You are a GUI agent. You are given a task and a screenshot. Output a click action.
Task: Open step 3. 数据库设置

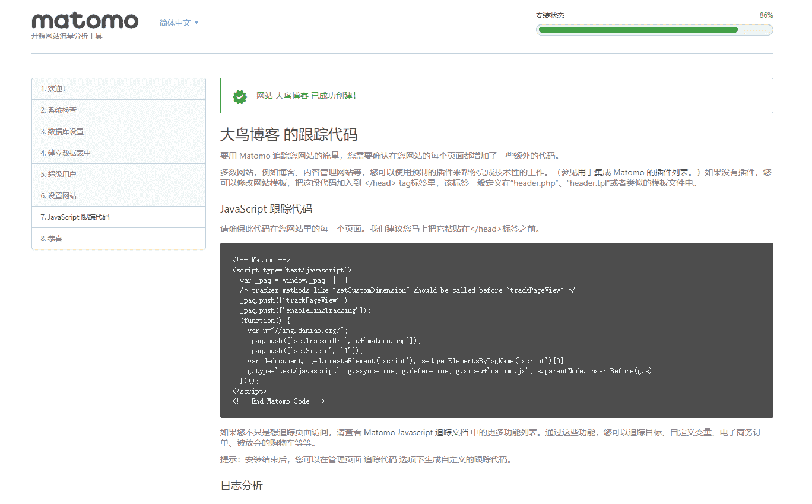[119, 132]
